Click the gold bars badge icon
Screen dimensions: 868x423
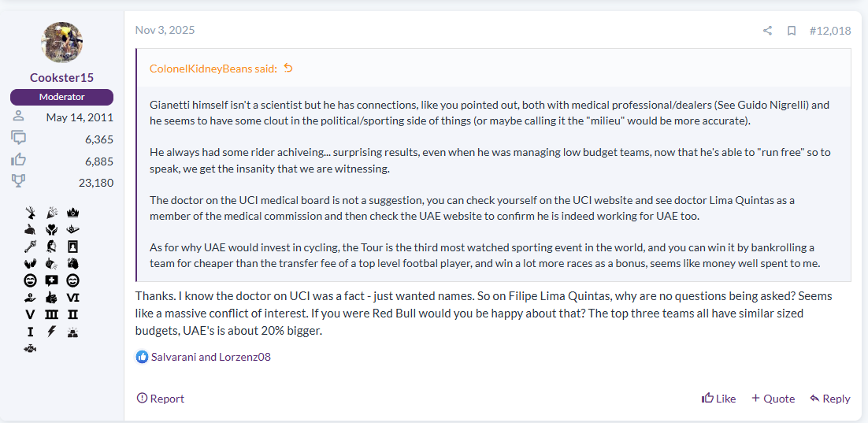(73, 331)
